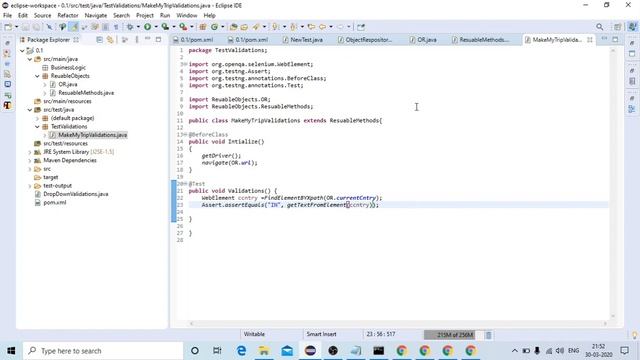This screenshot has width=640, height=360.
Task: Open the Run menu
Action: pos(165,16)
